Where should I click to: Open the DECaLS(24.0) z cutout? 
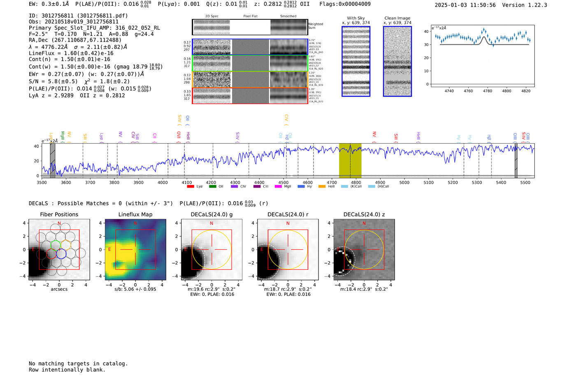[x=364, y=249]
